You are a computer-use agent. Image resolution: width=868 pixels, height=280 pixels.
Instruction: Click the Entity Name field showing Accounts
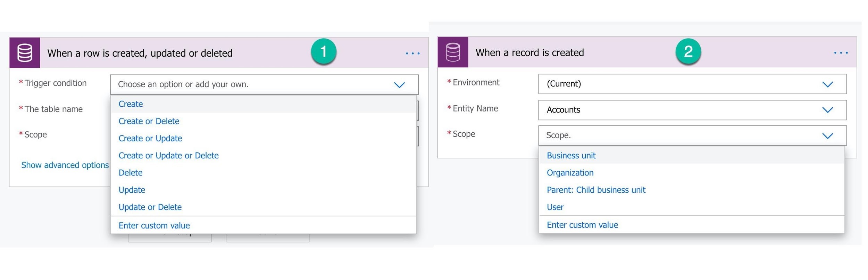coord(692,110)
